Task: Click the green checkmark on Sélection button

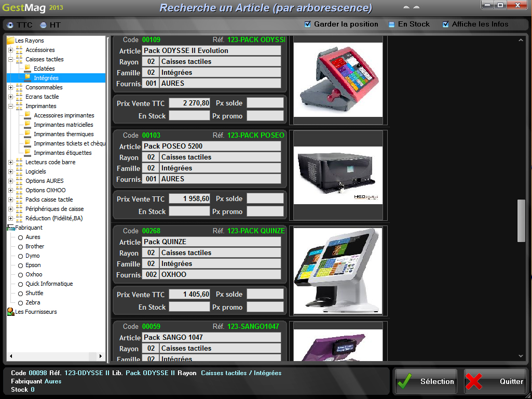Action: click(404, 381)
